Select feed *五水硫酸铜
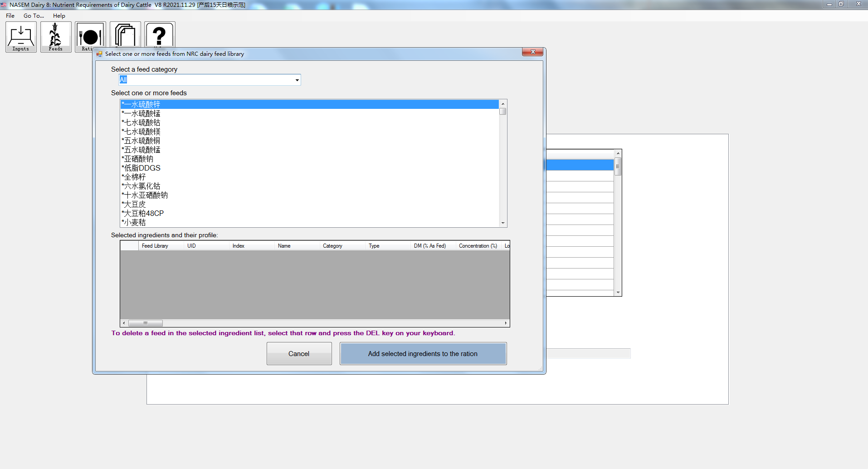This screenshot has width=868, height=469. (309, 141)
